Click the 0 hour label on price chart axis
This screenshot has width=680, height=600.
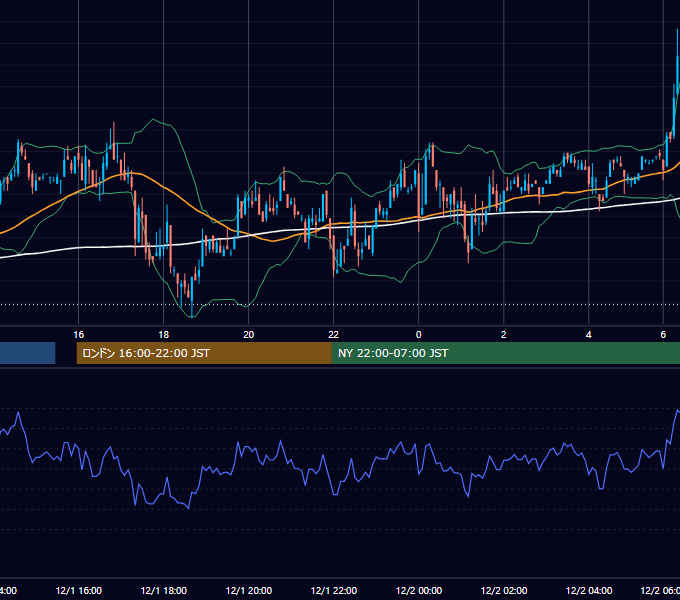(x=418, y=335)
